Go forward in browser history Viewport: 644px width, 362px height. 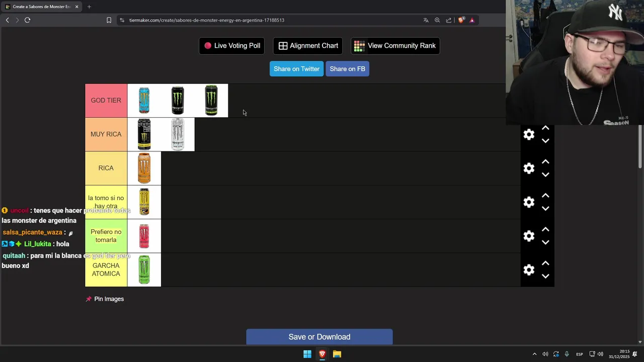tap(17, 20)
